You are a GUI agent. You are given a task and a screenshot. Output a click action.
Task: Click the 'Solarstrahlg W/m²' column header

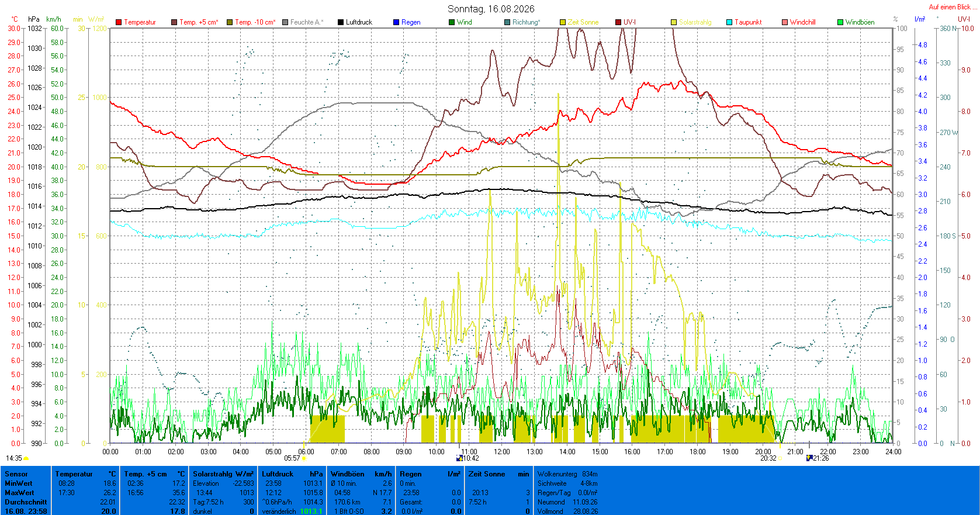point(223,474)
